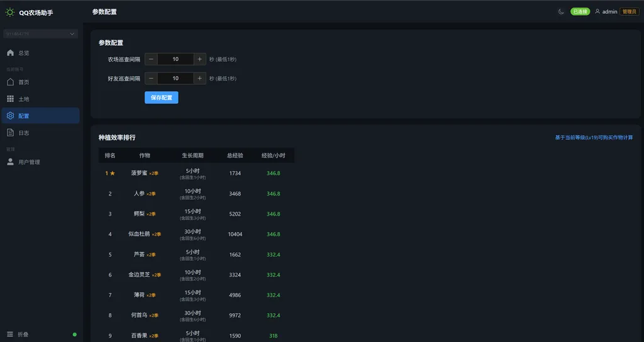Open the 日志 document icon

pos(10,133)
